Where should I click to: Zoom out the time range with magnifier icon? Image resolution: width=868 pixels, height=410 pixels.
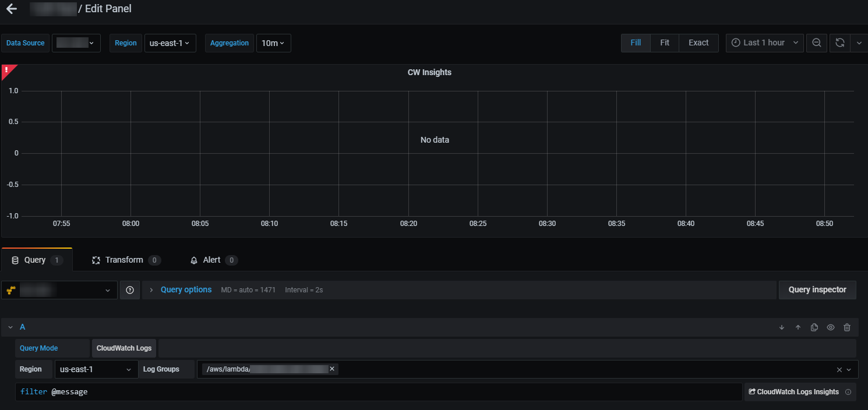pos(816,43)
